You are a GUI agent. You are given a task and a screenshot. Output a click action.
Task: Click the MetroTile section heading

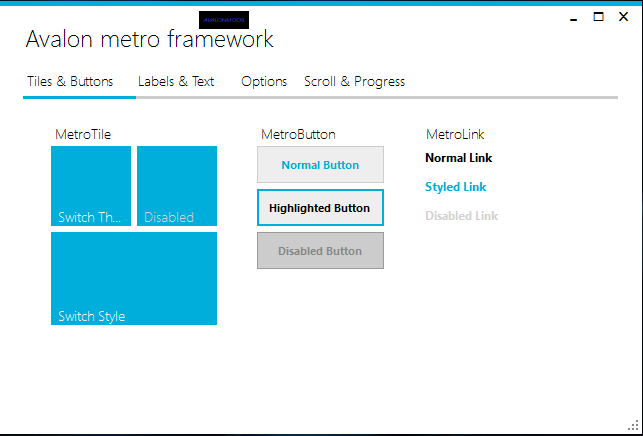[x=83, y=134]
